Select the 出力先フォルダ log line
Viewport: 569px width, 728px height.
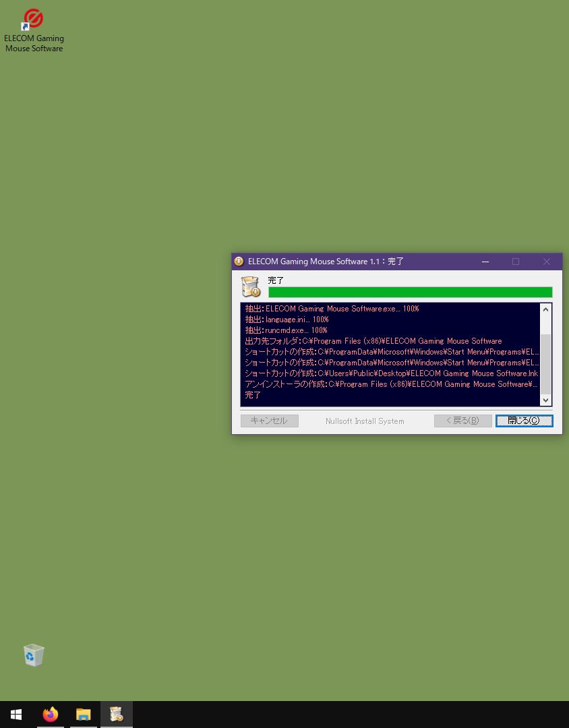[x=373, y=341]
